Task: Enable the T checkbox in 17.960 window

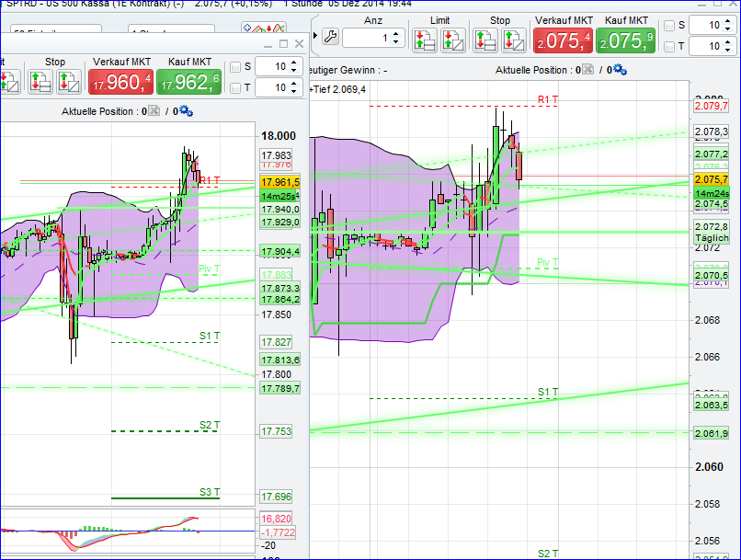Action: tap(235, 88)
